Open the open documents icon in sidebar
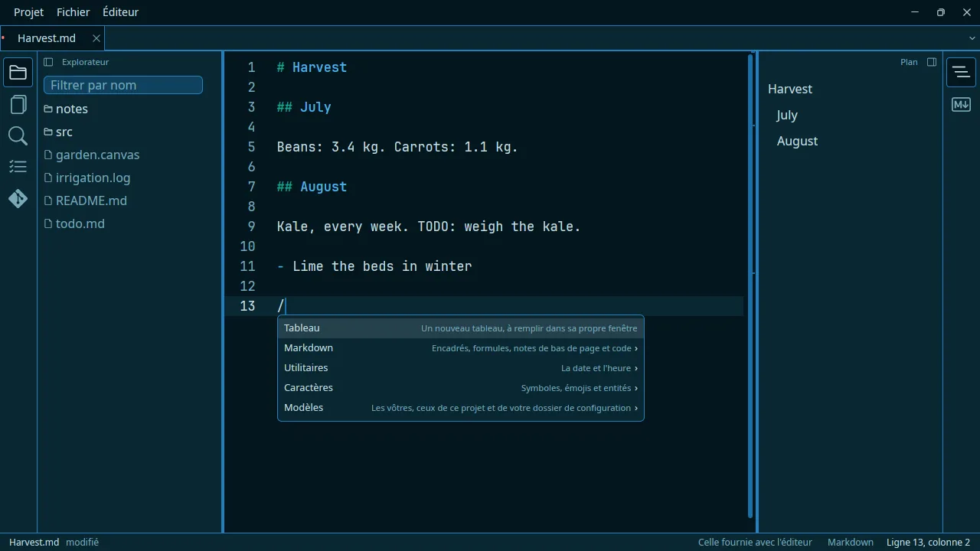The image size is (980, 551). (18, 105)
